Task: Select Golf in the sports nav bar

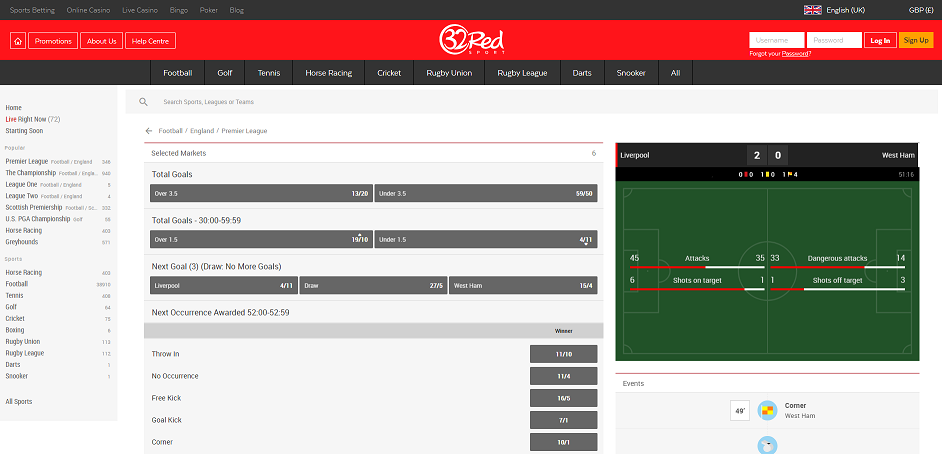Action: coord(225,73)
